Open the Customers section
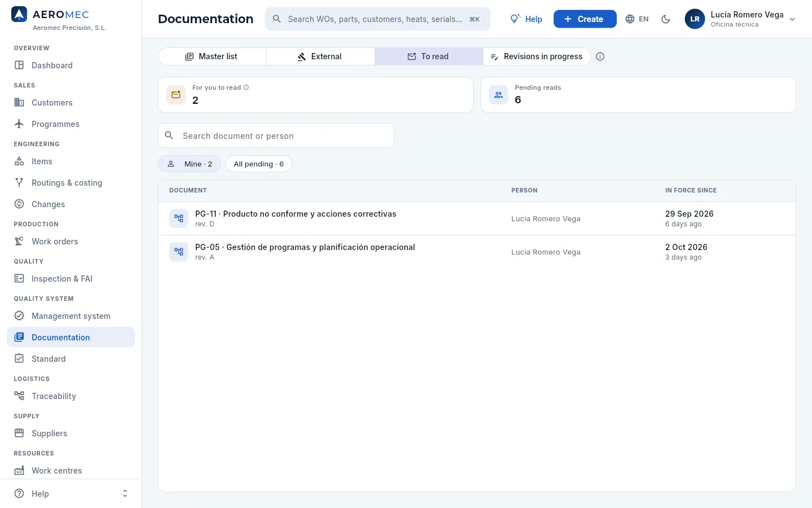The width and height of the screenshot is (812, 508). [x=70, y=103]
